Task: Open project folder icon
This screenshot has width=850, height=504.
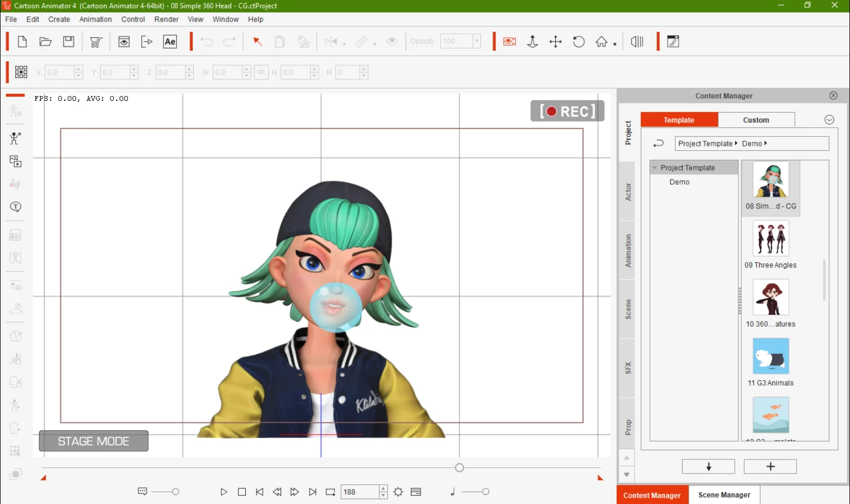Action: click(46, 42)
